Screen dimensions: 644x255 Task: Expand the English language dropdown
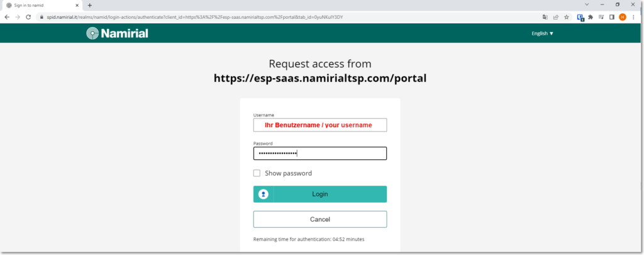click(x=542, y=33)
